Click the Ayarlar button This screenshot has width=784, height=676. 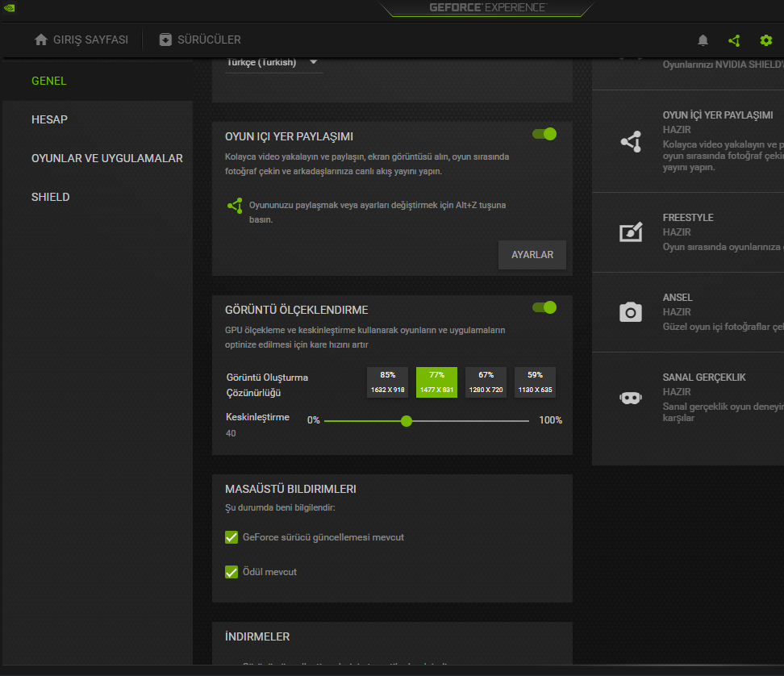click(532, 255)
